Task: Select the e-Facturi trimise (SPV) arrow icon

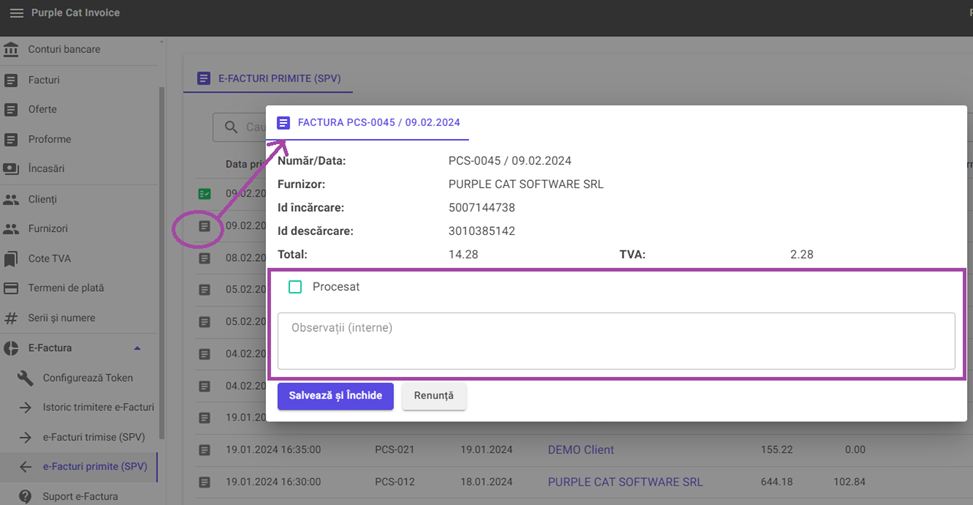Action: 25,437
